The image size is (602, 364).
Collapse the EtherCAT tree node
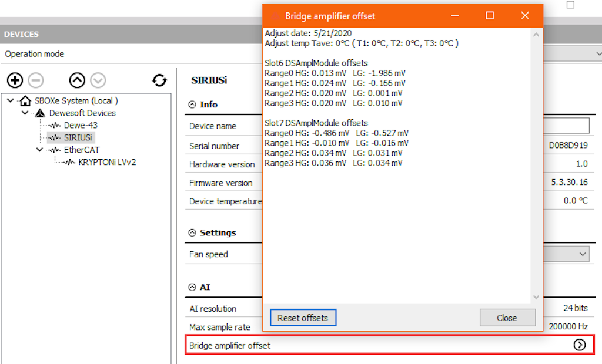[39, 150]
